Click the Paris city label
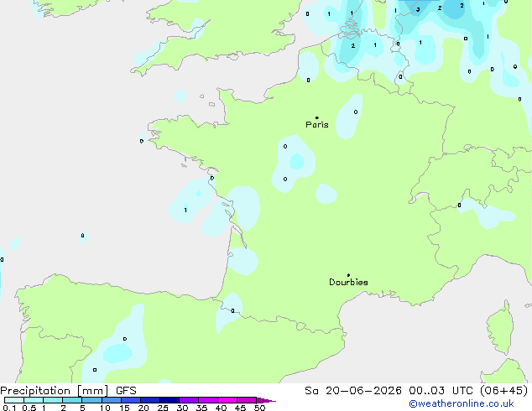 pyautogui.click(x=317, y=125)
